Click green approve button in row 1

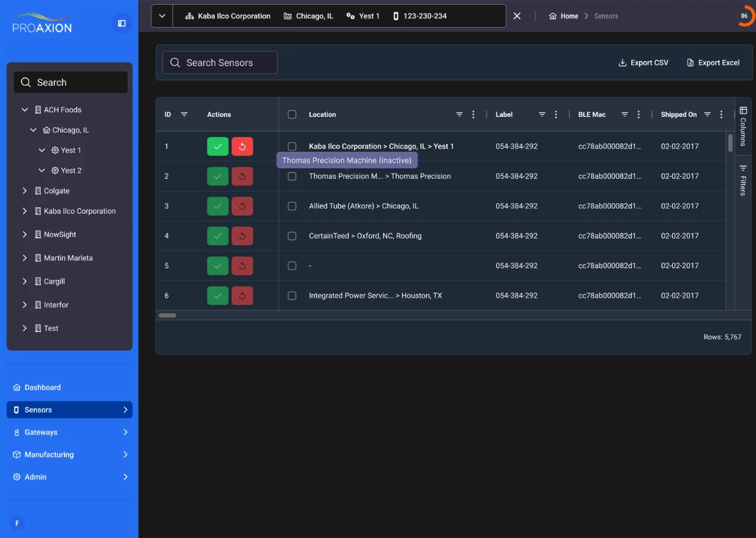click(218, 146)
